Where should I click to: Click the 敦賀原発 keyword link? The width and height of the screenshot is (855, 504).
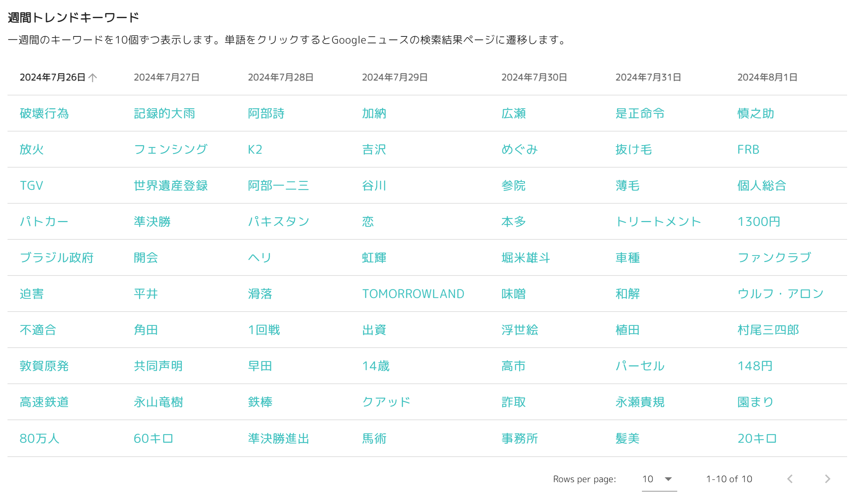point(44,366)
